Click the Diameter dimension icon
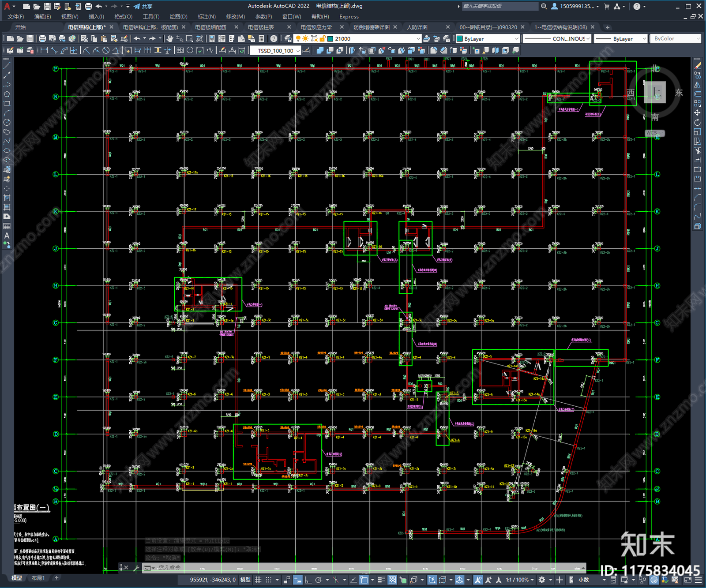This screenshot has height=588, width=706. point(106,50)
